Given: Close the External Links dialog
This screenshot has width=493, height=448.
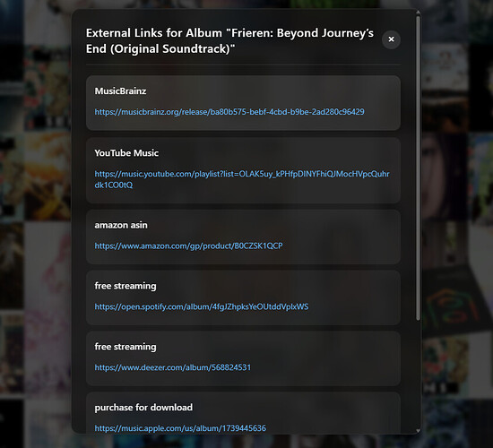Looking at the screenshot, I should 391,39.
